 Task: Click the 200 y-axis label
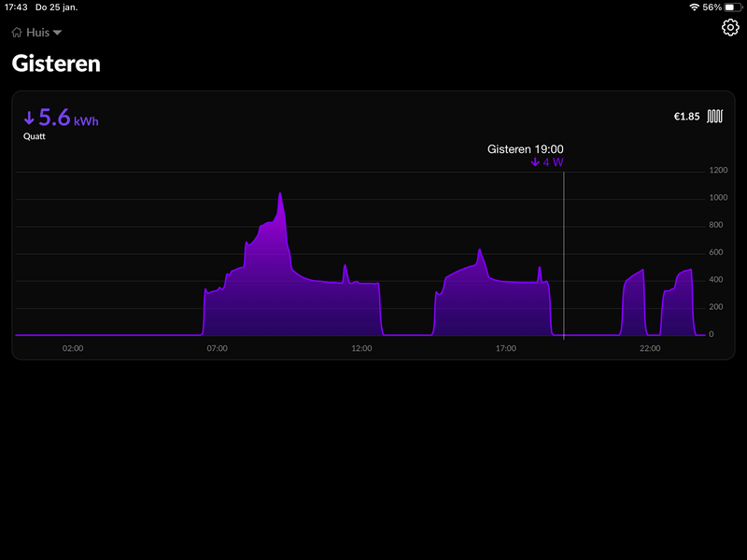click(x=716, y=307)
